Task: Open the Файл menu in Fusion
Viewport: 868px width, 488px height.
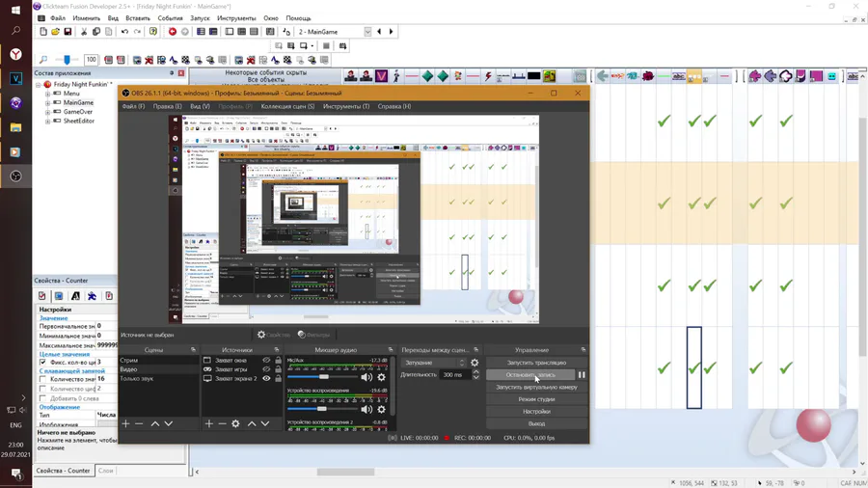Action: [x=58, y=18]
